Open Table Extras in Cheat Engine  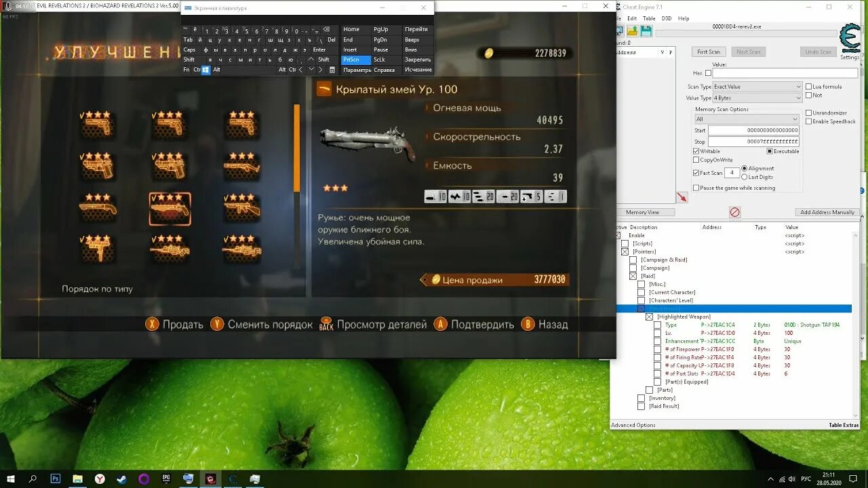(844, 425)
